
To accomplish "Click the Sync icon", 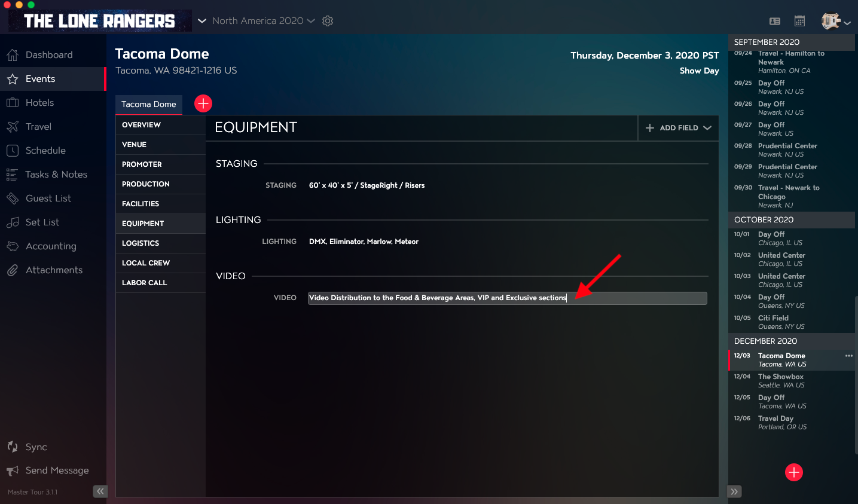I will [13, 447].
